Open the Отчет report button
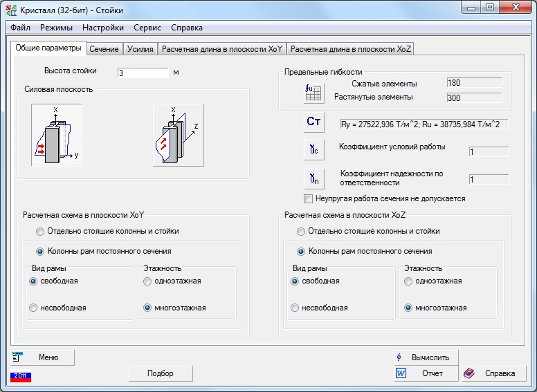 tap(426, 373)
